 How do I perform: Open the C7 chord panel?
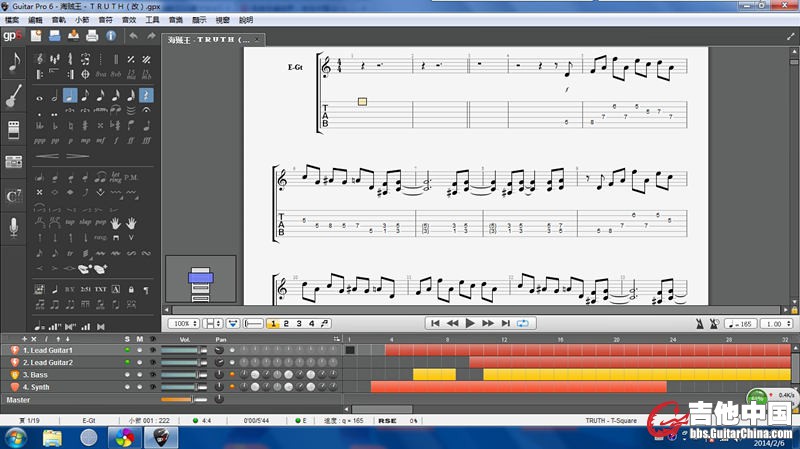tap(14, 195)
